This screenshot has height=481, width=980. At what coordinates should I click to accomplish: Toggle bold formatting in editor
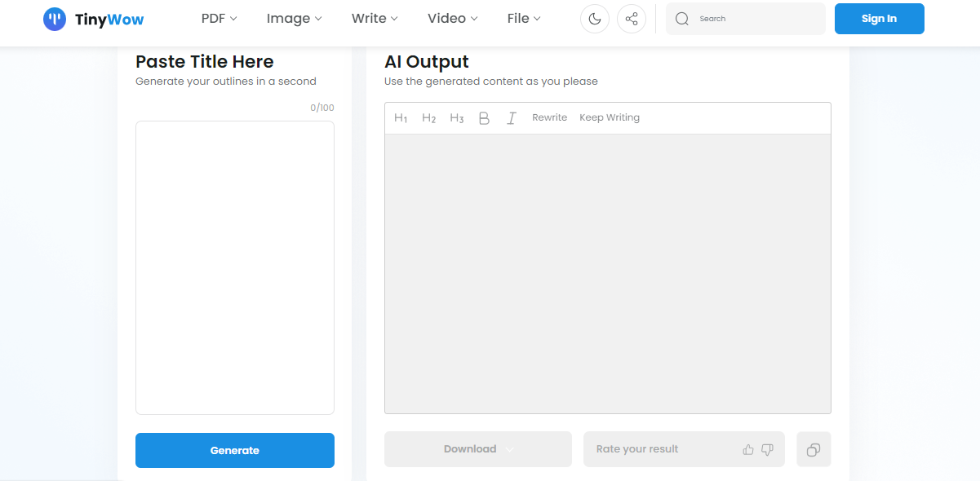484,118
